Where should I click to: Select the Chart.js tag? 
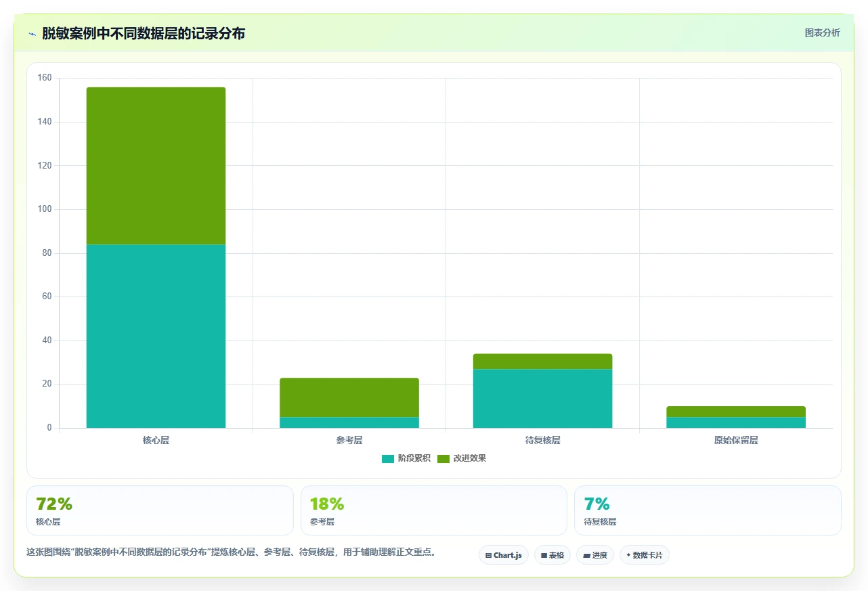(504, 555)
